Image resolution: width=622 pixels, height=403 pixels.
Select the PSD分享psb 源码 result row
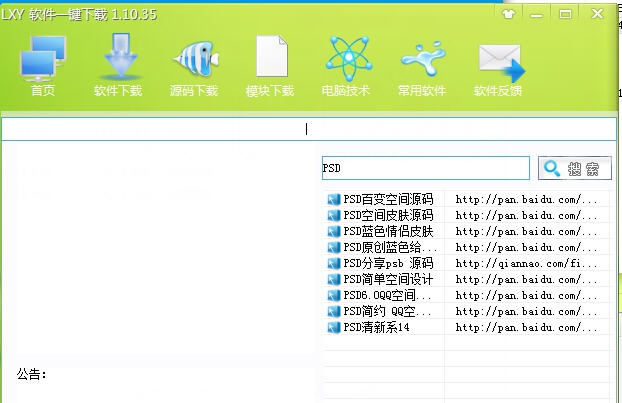(466, 263)
